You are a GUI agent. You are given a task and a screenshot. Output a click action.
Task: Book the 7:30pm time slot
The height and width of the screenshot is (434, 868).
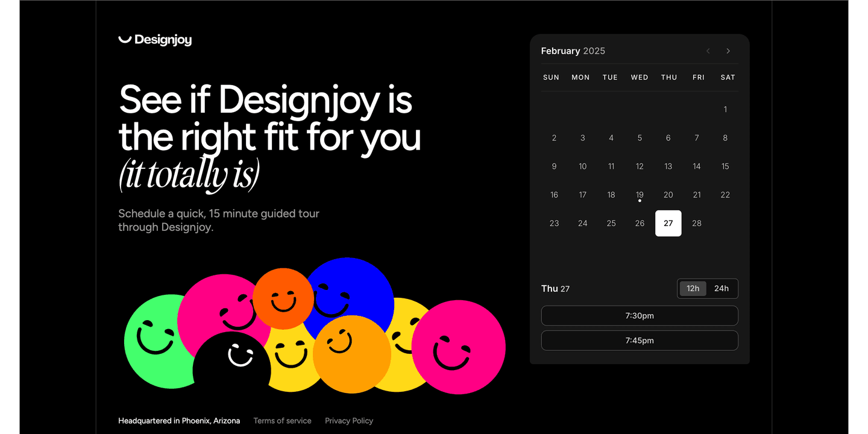[x=640, y=316]
